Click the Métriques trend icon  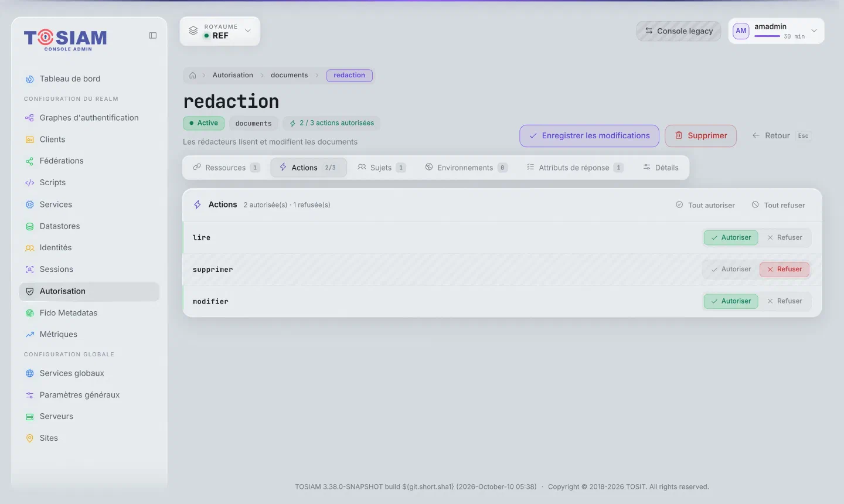point(29,335)
